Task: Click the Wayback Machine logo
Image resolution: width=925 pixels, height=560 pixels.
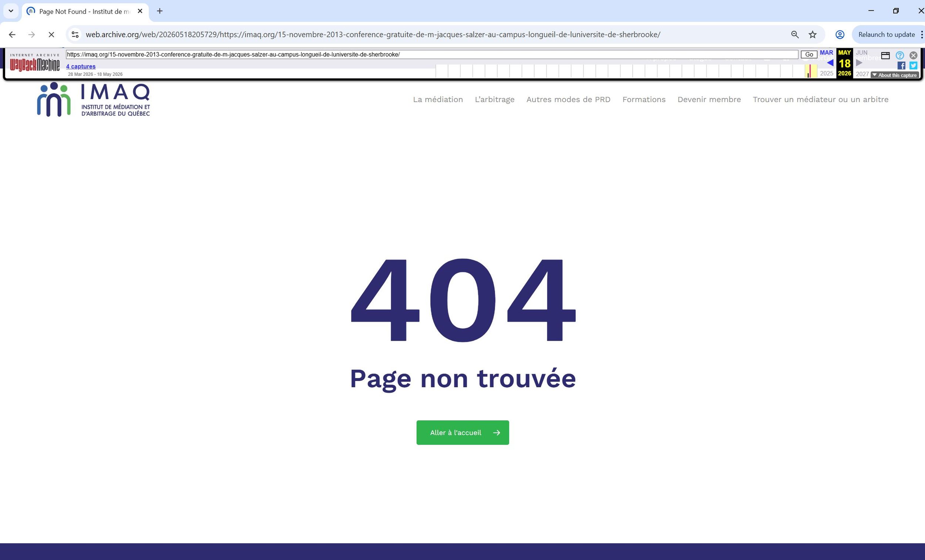Action: click(34, 63)
